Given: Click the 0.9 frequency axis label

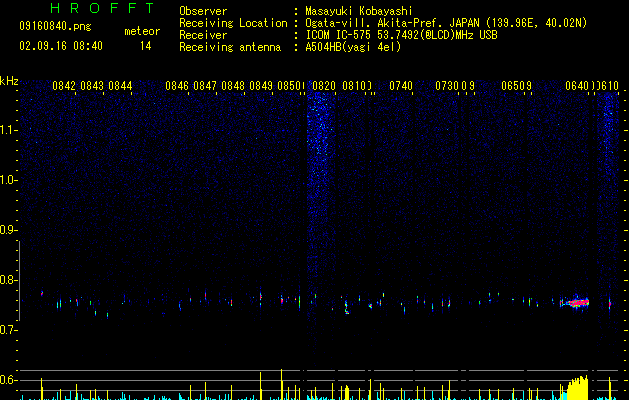Looking at the screenshot, I should [8, 230].
